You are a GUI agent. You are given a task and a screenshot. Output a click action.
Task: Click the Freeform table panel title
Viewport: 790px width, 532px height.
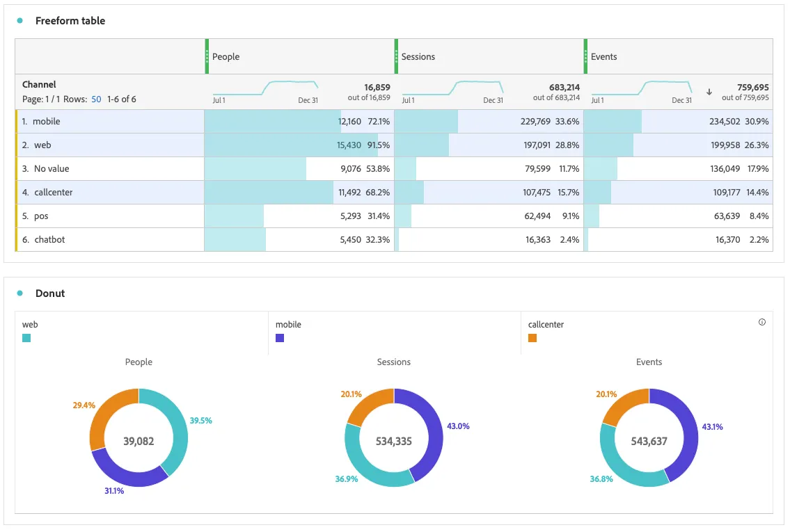point(70,21)
